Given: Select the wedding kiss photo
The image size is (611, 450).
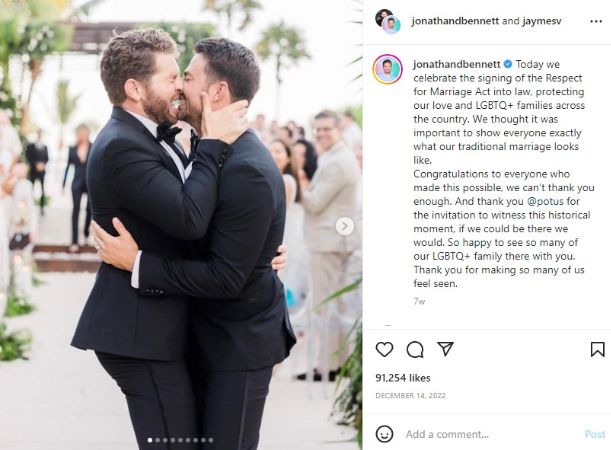Looking at the screenshot, I should 181,225.
